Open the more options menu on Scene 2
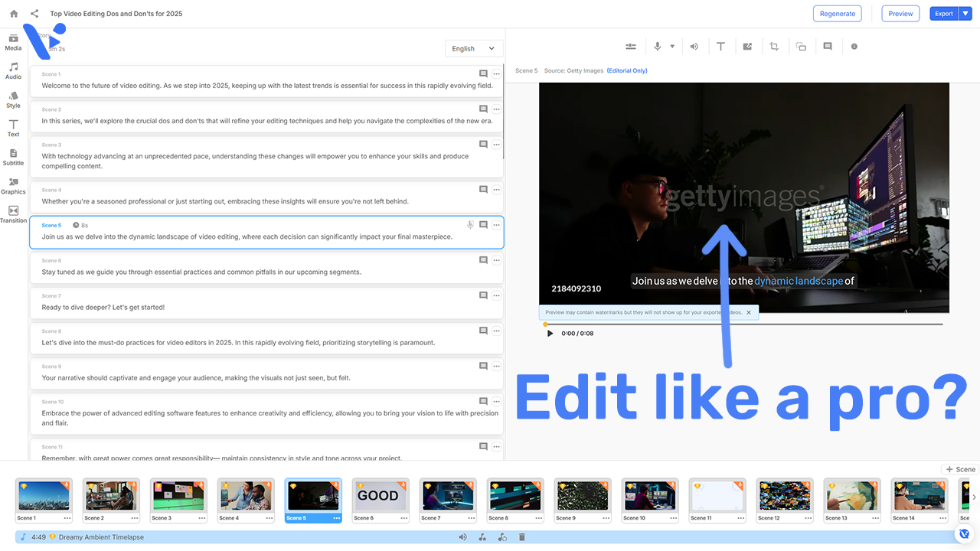This screenshot has height=551, width=980. pyautogui.click(x=497, y=109)
